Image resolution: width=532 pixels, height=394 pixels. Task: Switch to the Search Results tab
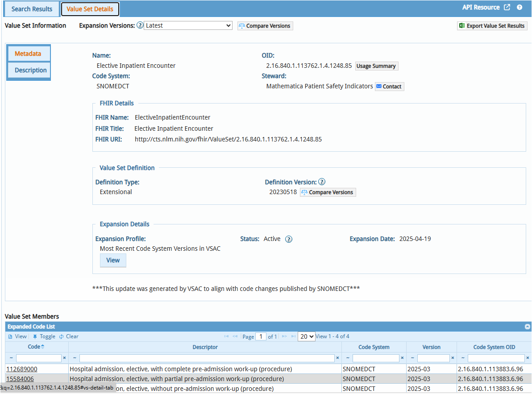32,9
